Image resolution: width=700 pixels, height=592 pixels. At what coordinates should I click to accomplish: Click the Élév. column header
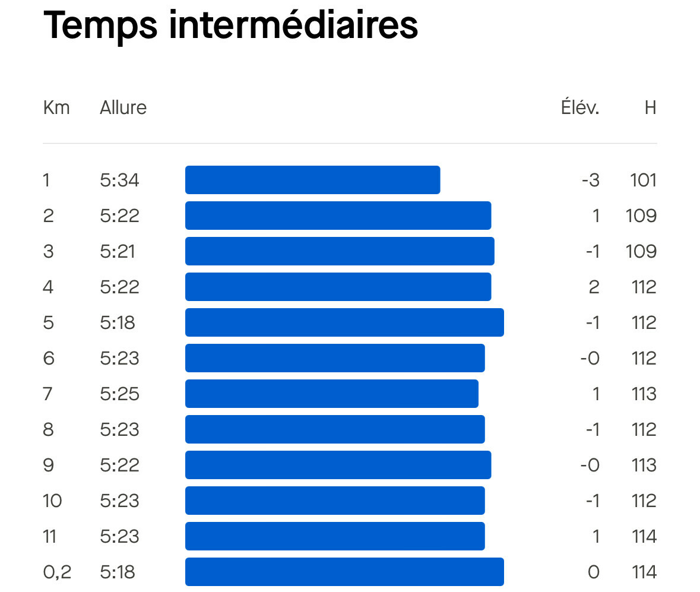(x=579, y=108)
